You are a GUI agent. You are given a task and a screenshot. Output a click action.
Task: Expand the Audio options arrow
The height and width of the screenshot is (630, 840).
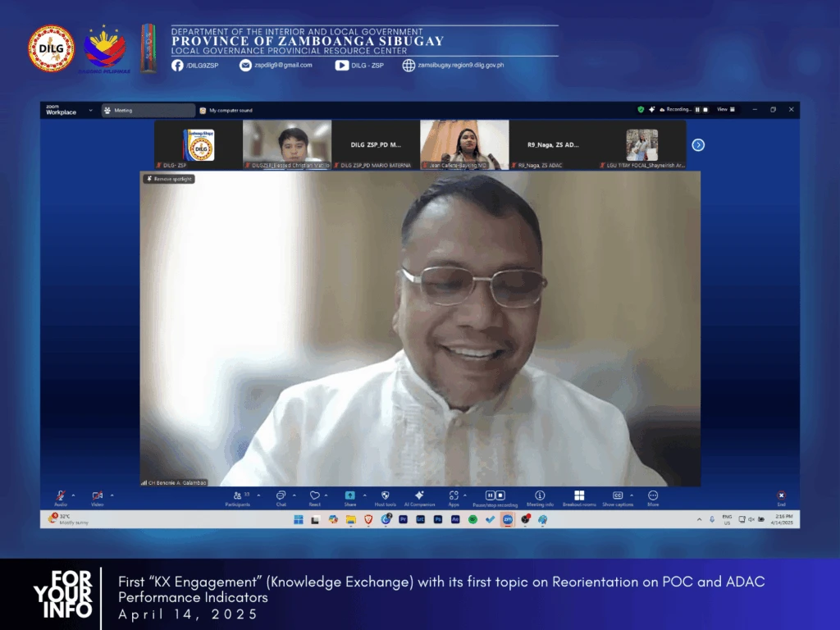coord(73,495)
